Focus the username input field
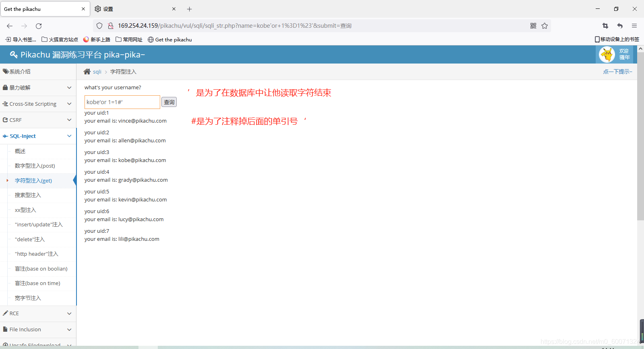The image size is (644, 349). click(122, 102)
